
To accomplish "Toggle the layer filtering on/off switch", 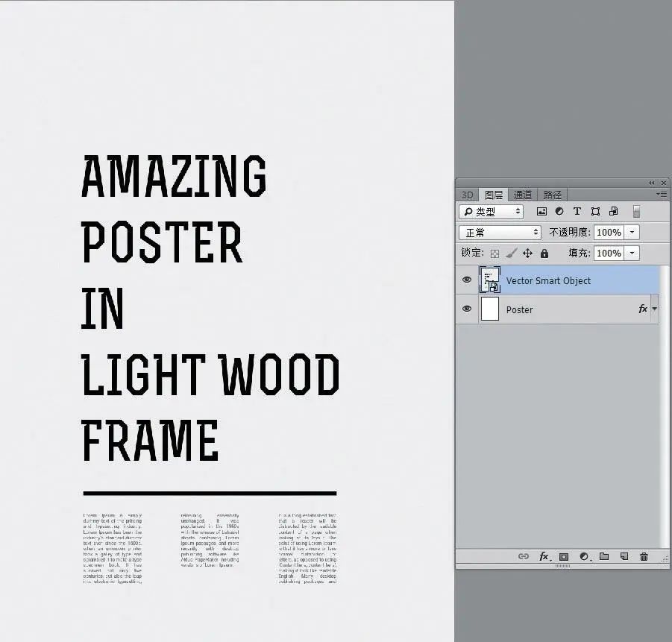I will tap(636, 211).
